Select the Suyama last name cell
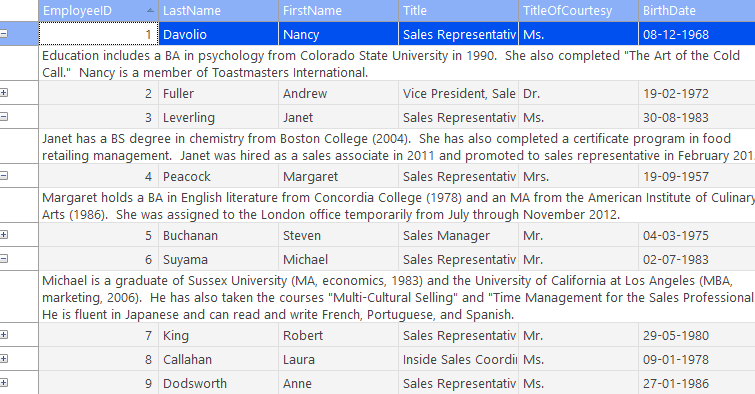 219,260
